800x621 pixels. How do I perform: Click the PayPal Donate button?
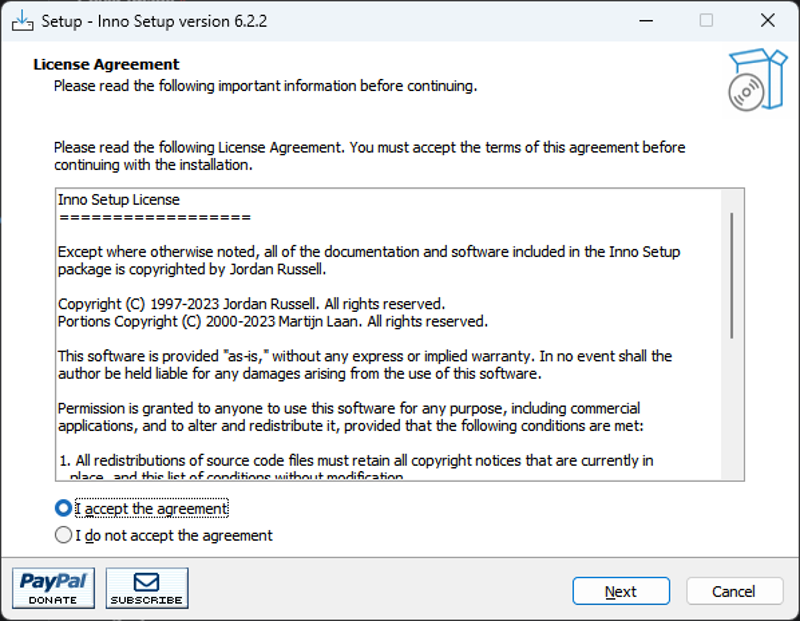[x=54, y=588]
